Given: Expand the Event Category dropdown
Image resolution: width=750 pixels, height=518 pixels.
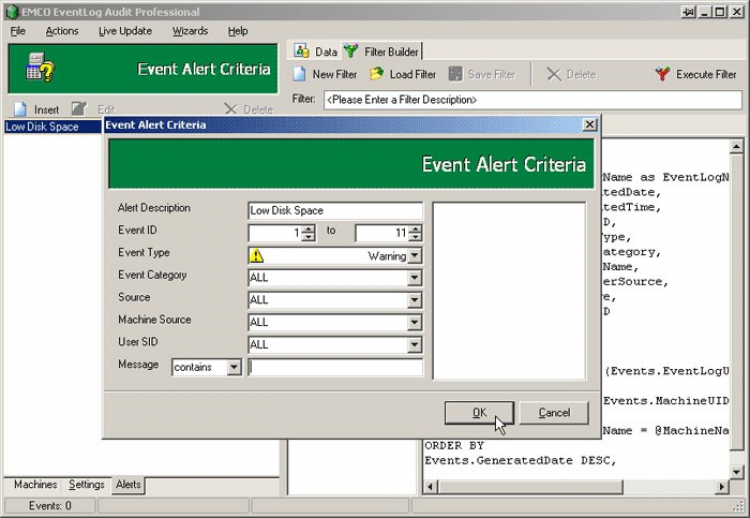Looking at the screenshot, I should pos(415,278).
